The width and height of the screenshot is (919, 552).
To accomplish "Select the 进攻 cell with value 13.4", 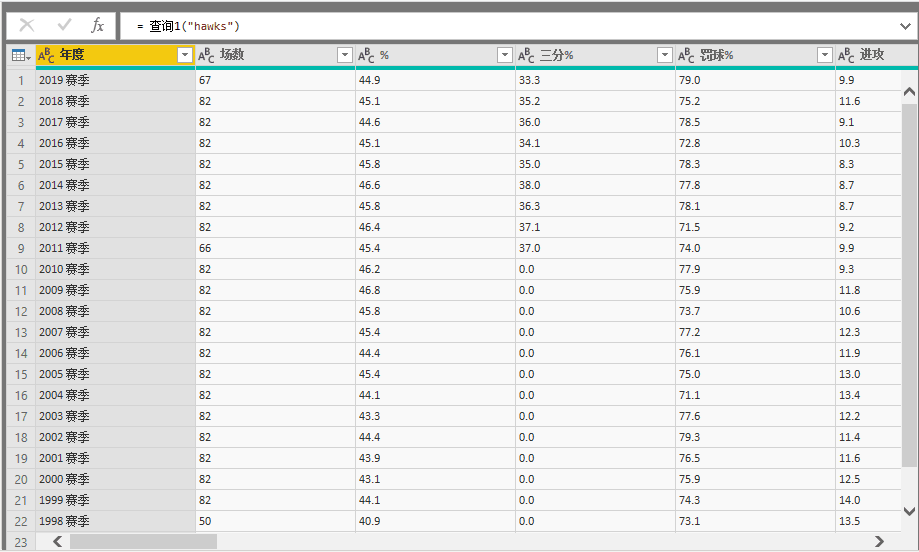I will [869, 396].
